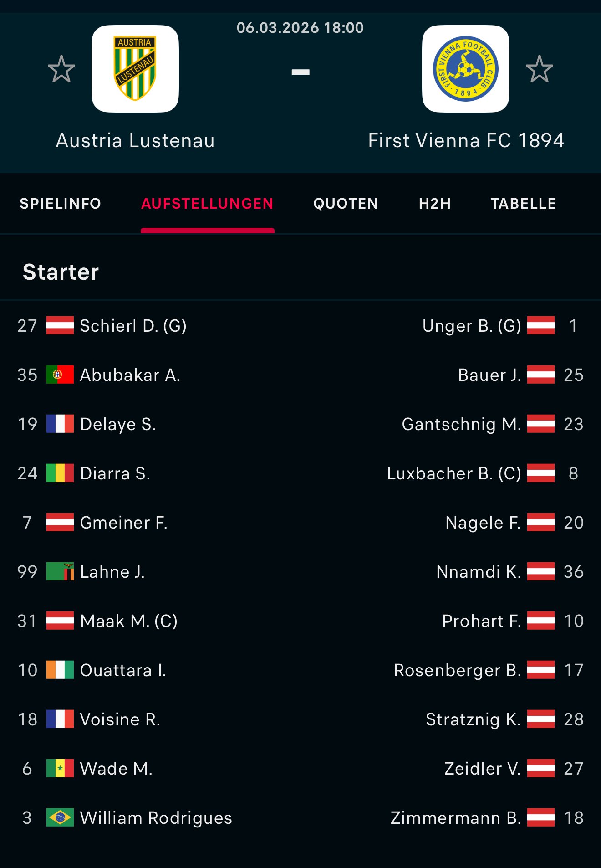Open the H2H tab
Image resolution: width=601 pixels, height=868 pixels.
pos(435,204)
